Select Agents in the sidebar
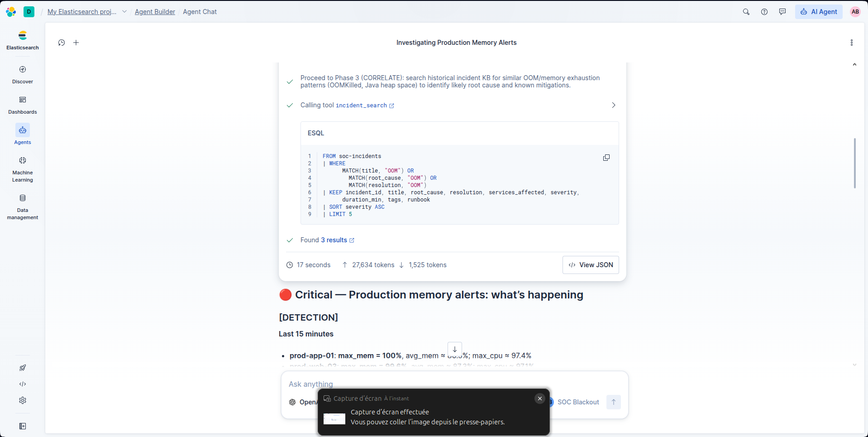 pos(23,135)
